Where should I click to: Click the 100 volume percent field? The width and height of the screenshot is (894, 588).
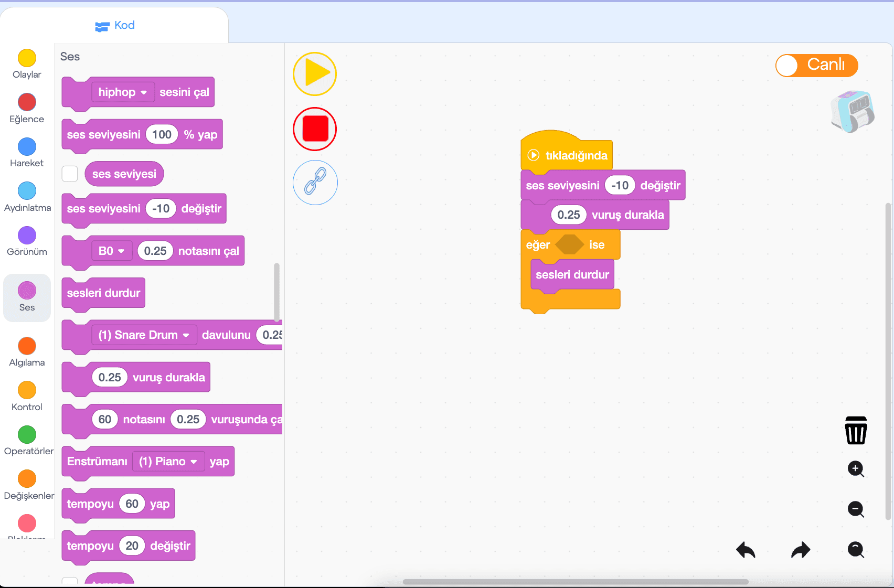pyautogui.click(x=162, y=135)
